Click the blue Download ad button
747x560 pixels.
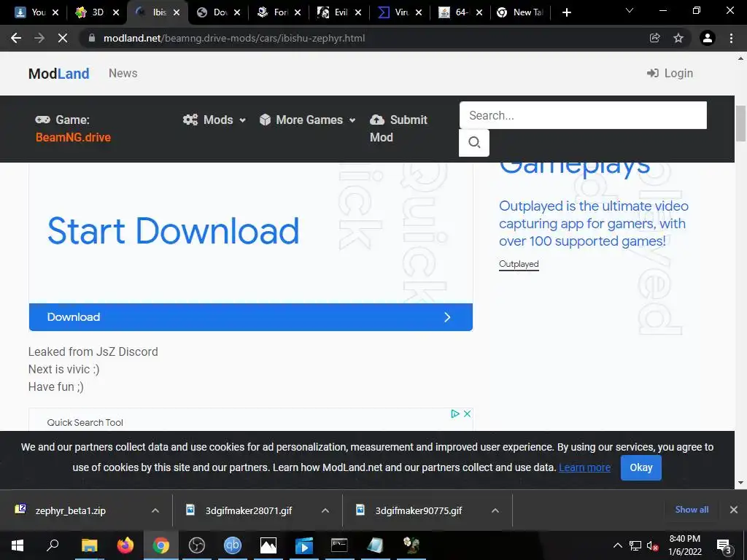(x=251, y=317)
